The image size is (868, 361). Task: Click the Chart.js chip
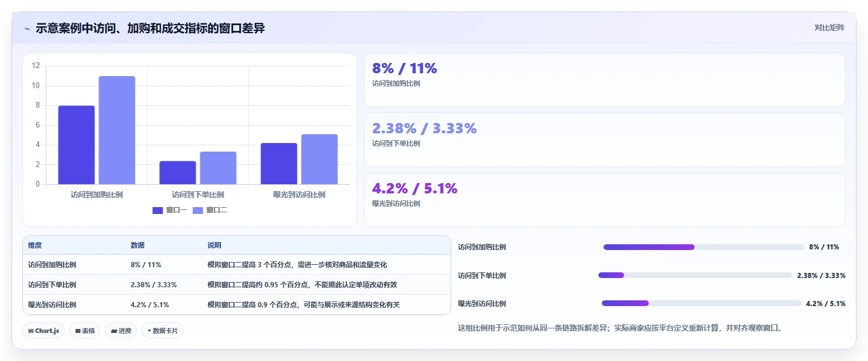44,331
